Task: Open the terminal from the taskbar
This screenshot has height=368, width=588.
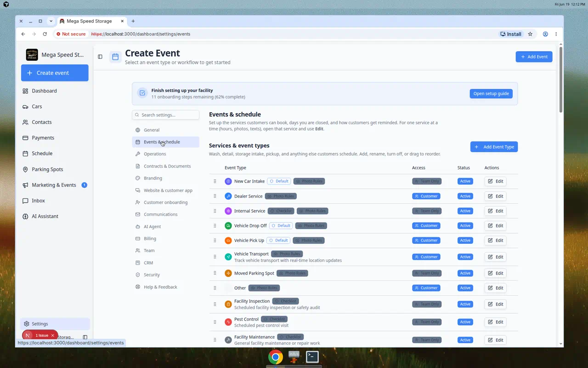Action: pyautogui.click(x=312, y=357)
